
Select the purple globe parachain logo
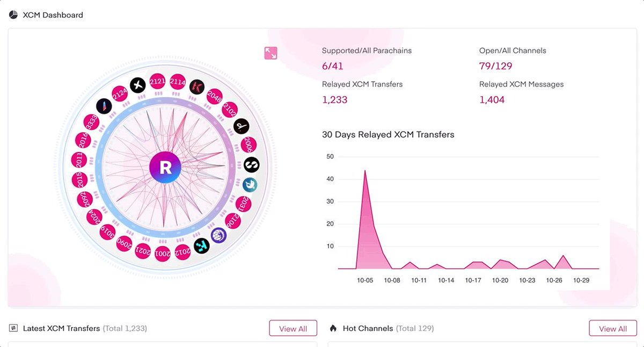click(x=218, y=235)
